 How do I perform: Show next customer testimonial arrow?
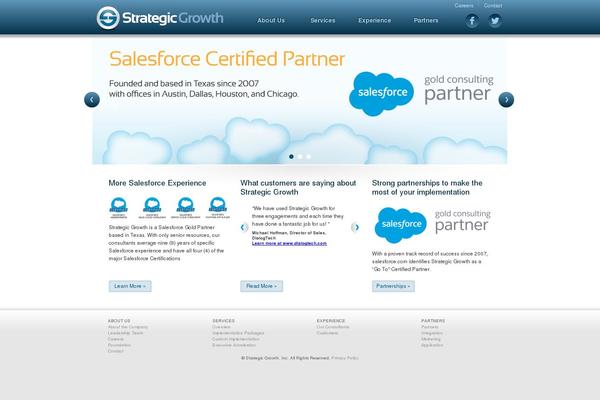(355, 227)
